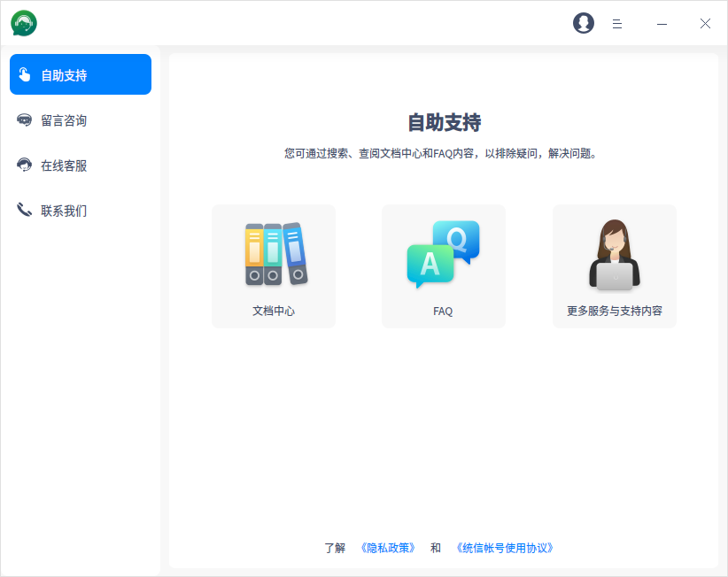728x577 pixels.
Task: Click the 文档中心 card label
Action: [x=274, y=311]
